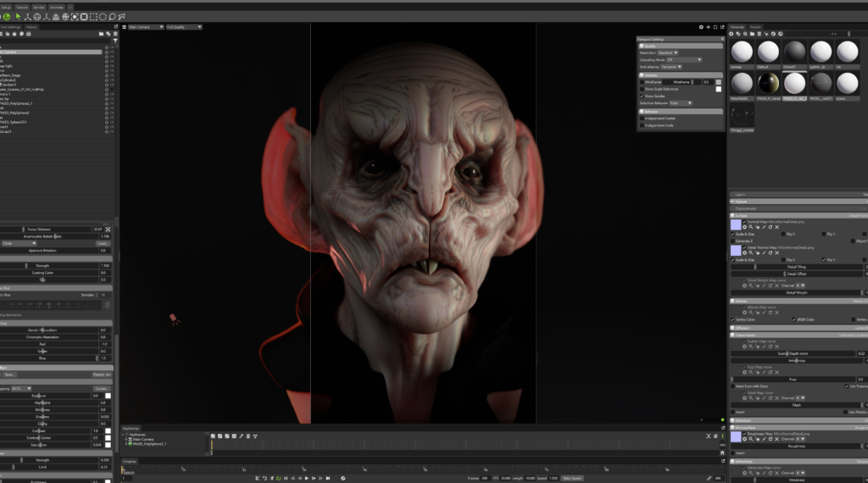Switch to the Render workspace tab
Image resolution: width=868 pixels, height=483 pixels.
coord(39,7)
